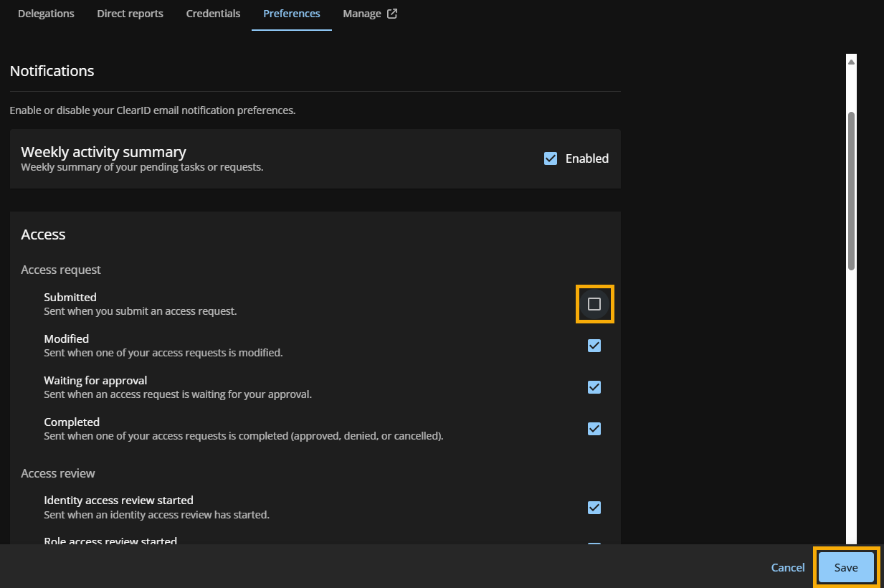Enable the Submitted access request notification
Screen dimensions: 884x588
point(594,303)
